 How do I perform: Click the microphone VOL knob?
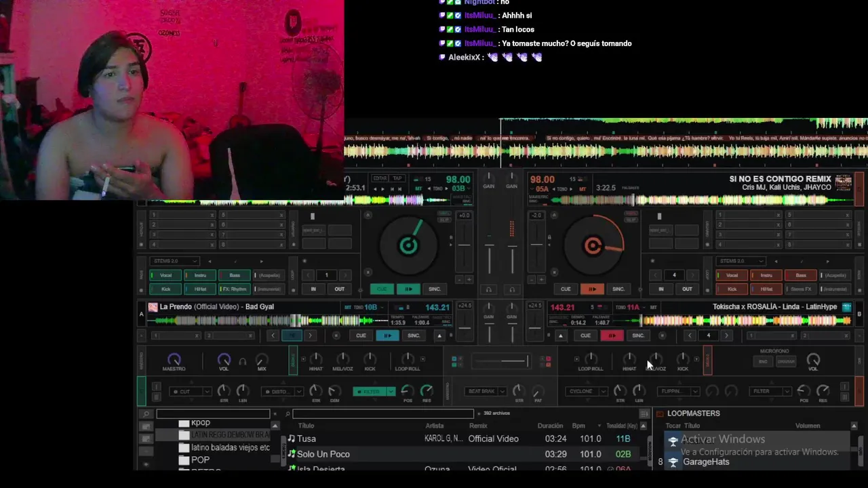(x=813, y=359)
